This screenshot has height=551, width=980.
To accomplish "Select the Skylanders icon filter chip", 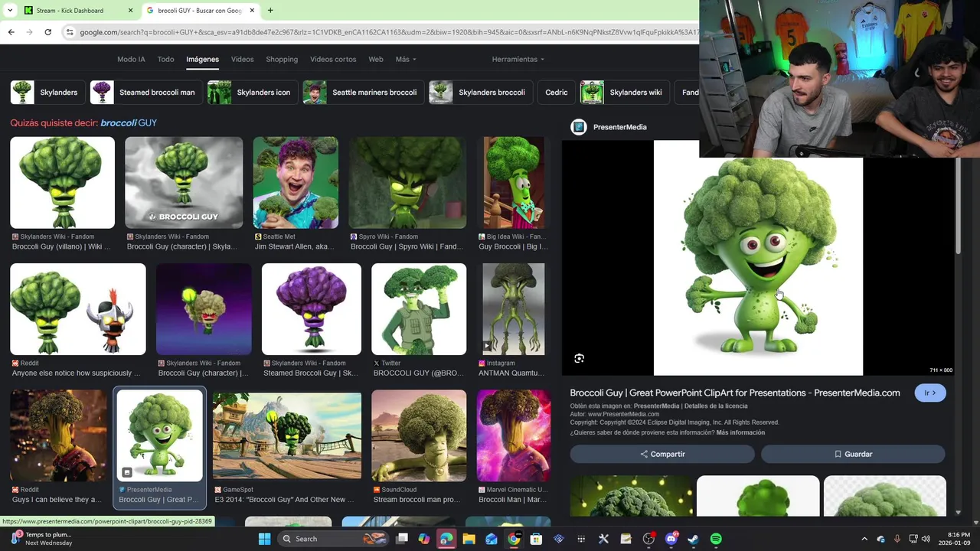I will click(x=251, y=92).
